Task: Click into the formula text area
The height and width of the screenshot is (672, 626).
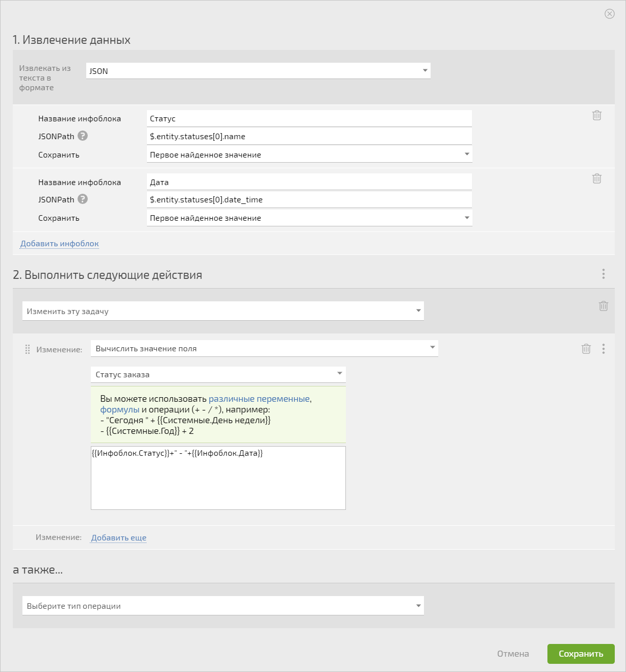Action: (218, 478)
